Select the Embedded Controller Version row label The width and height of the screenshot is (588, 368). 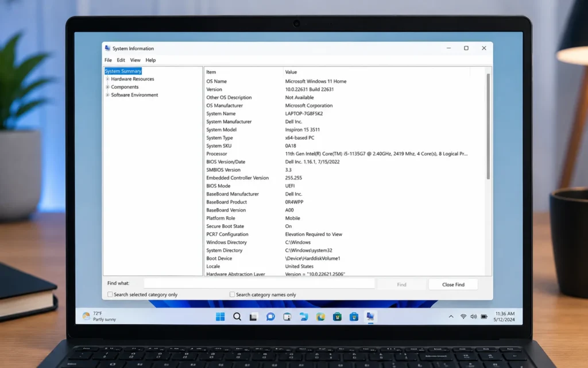point(237,178)
